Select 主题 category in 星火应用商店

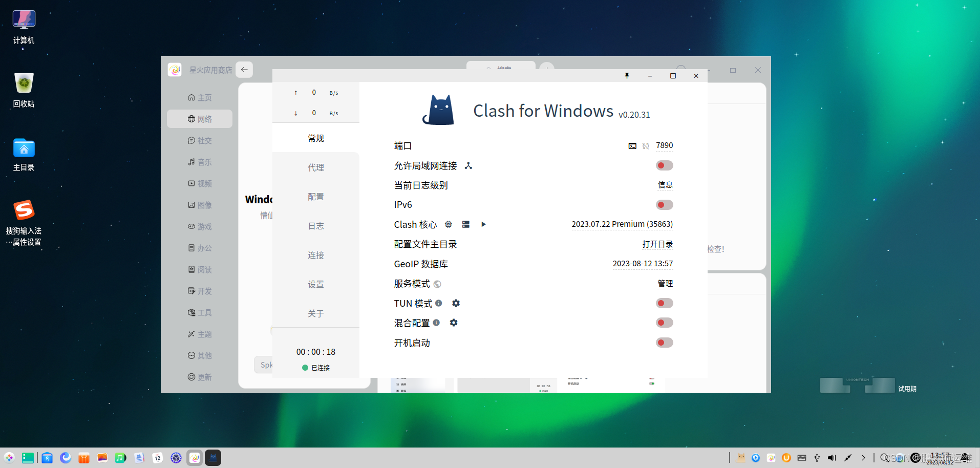200,334
